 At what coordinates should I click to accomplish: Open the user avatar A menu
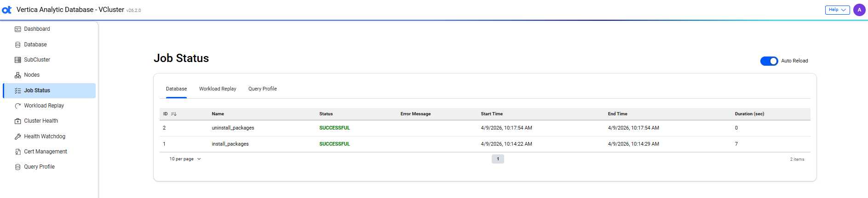pyautogui.click(x=859, y=10)
